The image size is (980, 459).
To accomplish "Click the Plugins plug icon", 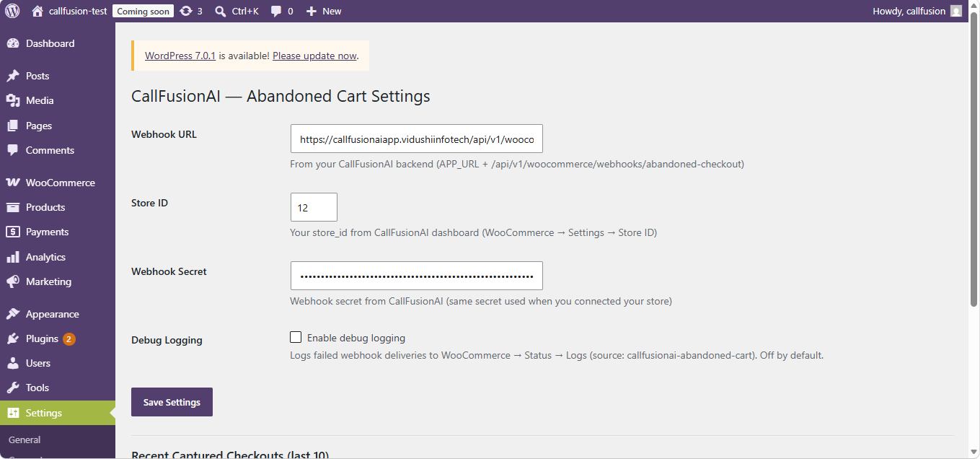I will (12, 338).
